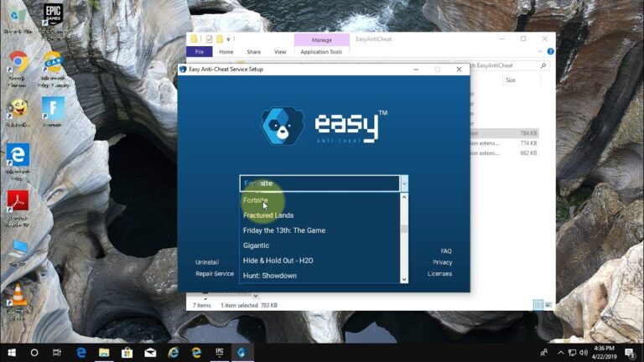The width and height of the screenshot is (644, 362).
Task: Click the game list scrollbar down arrow
Action: tap(404, 279)
